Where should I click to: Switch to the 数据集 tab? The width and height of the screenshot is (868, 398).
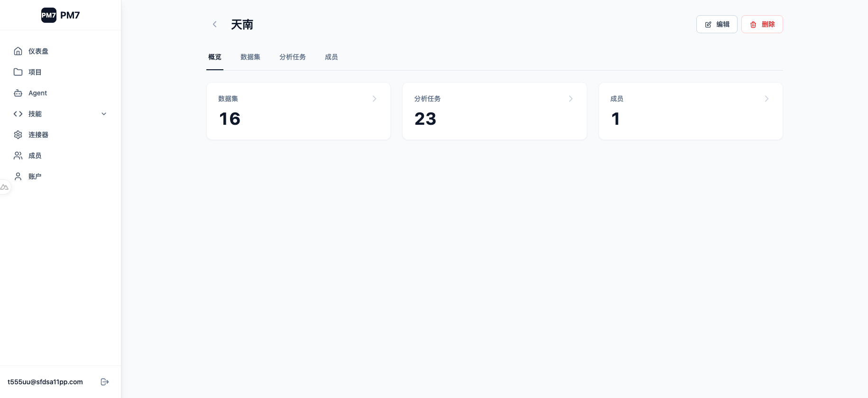(x=250, y=57)
